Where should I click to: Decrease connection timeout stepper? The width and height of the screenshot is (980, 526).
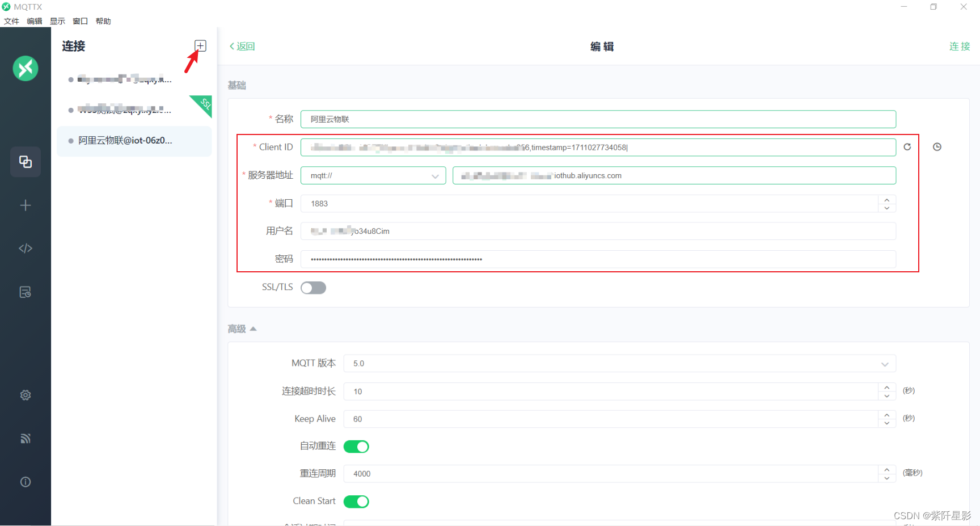point(887,396)
